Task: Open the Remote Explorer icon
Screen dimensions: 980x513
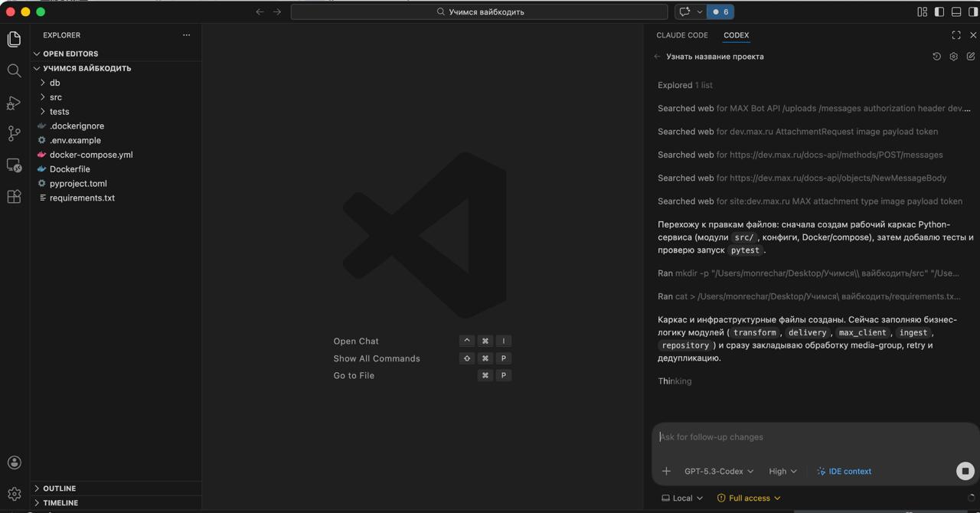Action: click(14, 165)
